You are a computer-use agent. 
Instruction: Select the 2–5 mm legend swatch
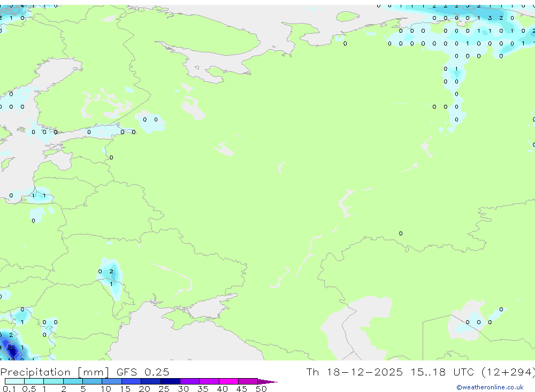point(73,381)
